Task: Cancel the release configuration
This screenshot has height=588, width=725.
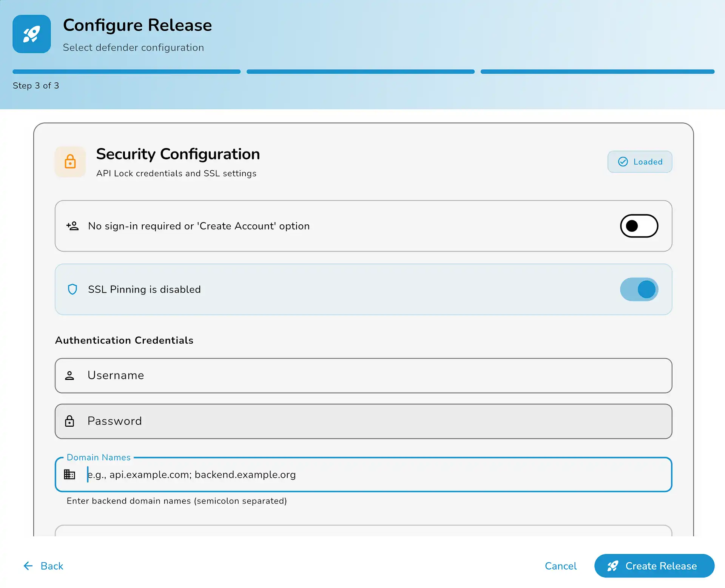Action: (x=560, y=566)
